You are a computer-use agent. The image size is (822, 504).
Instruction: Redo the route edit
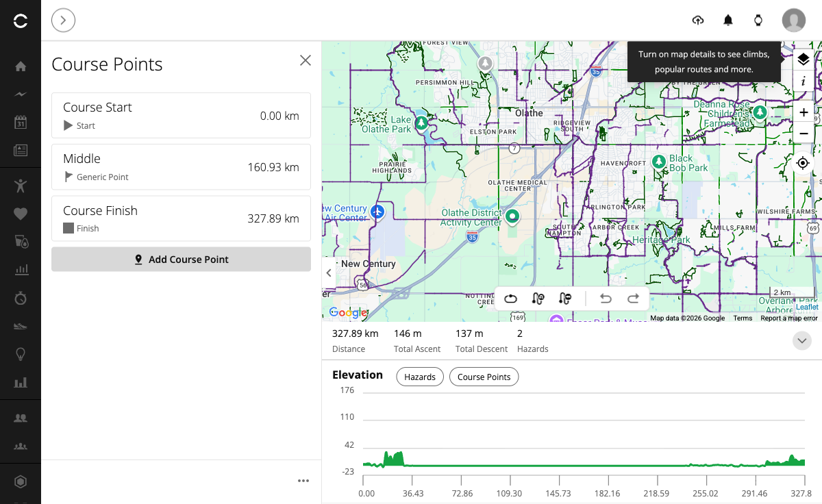tap(634, 299)
